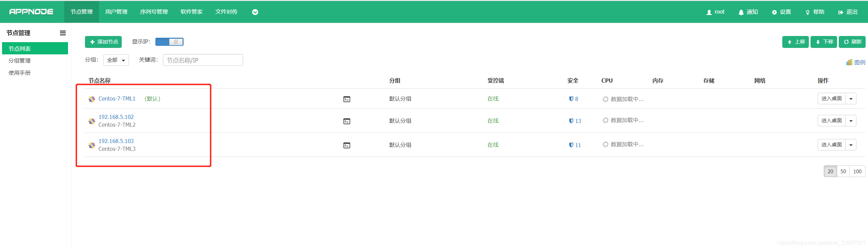
Task: Click 进入桌面 for Centos-7-TML1
Action: [832, 99]
